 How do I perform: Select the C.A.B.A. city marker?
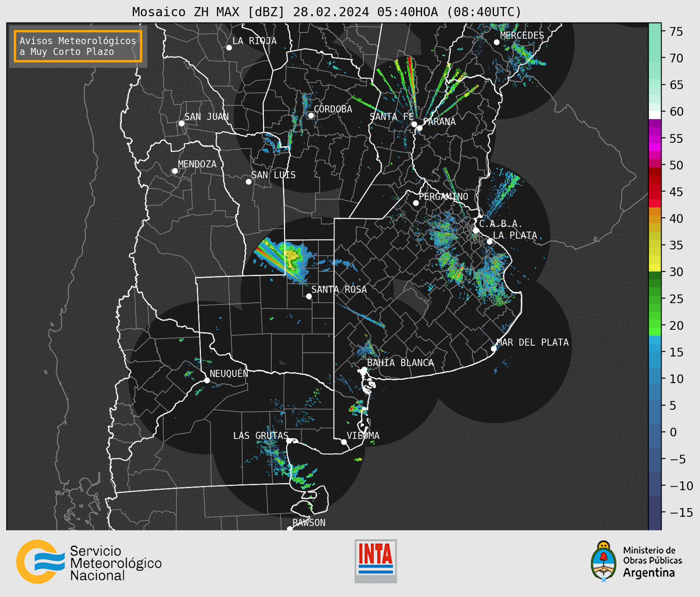point(476,230)
